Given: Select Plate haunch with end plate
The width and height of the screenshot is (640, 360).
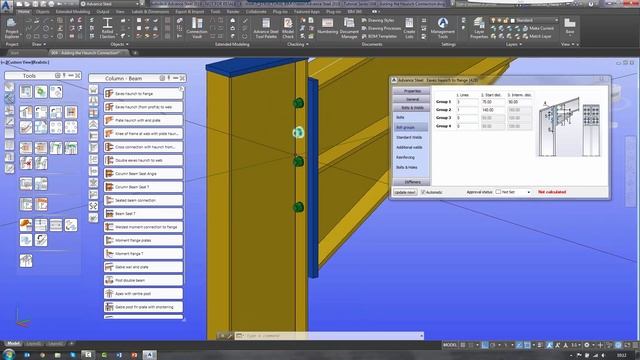Looking at the screenshot, I should click(x=143, y=120).
